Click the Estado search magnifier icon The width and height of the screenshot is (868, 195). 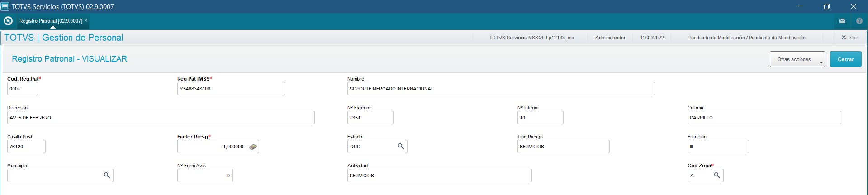point(401,147)
